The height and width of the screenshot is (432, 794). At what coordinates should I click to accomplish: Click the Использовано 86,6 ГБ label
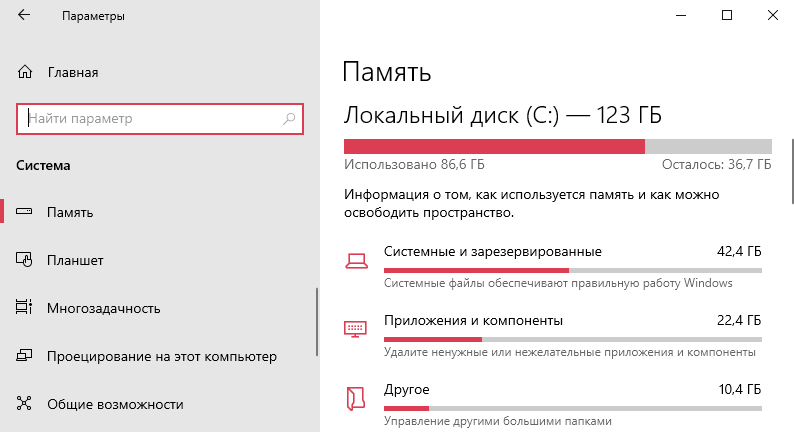click(414, 165)
